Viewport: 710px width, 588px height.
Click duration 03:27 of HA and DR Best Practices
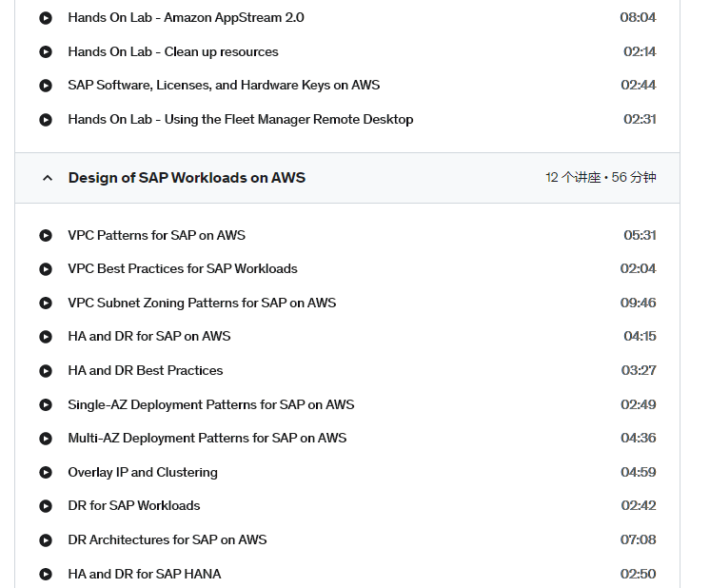pyautogui.click(x=639, y=371)
